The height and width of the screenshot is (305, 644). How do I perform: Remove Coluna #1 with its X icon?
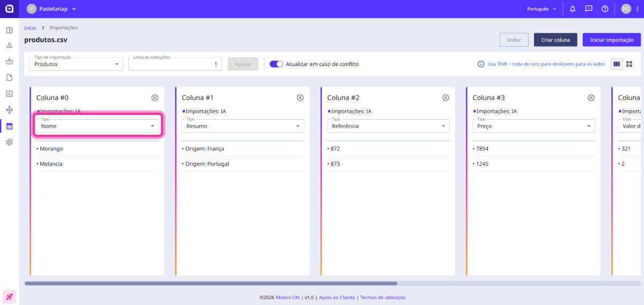point(300,98)
